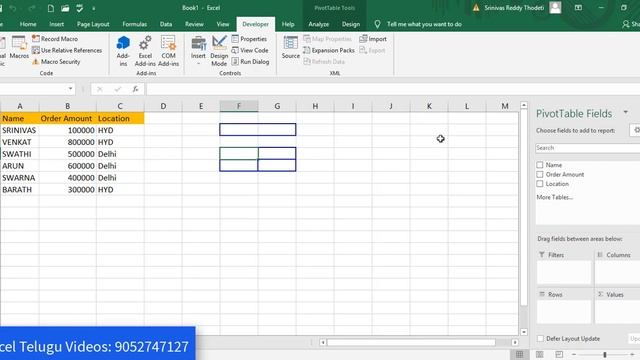Viewport: 640px width, 360px height.
Task: Open the Add-ins button
Action: 123,51
